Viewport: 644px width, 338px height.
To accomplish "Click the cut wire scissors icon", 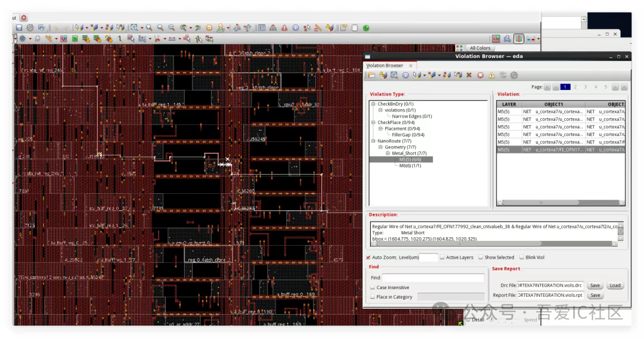I will 157,39.
